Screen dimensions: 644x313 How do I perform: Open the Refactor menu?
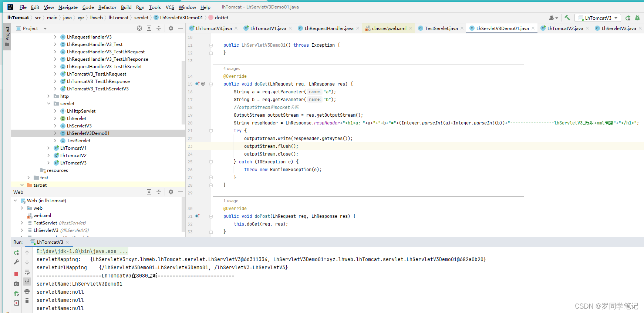click(107, 7)
